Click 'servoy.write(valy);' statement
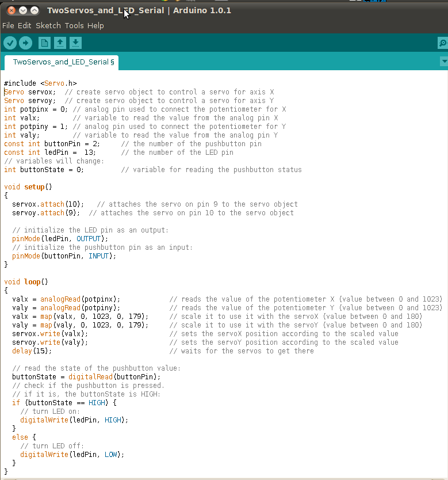The height and width of the screenshot is (480, 448). [50, 342]
